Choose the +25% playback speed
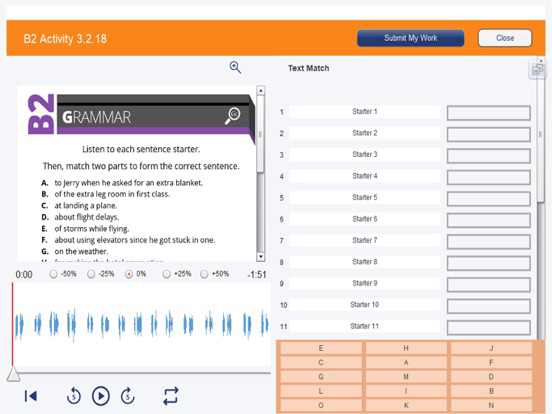 pos(167,274)
